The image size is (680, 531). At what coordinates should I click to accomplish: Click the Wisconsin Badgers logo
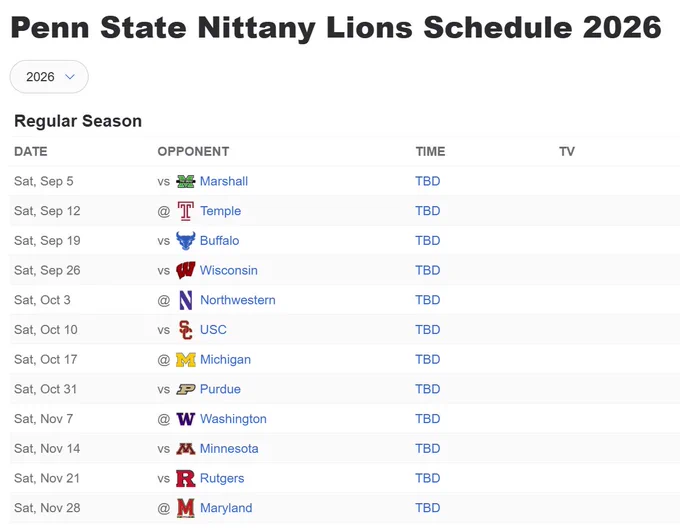click(186, 270)
